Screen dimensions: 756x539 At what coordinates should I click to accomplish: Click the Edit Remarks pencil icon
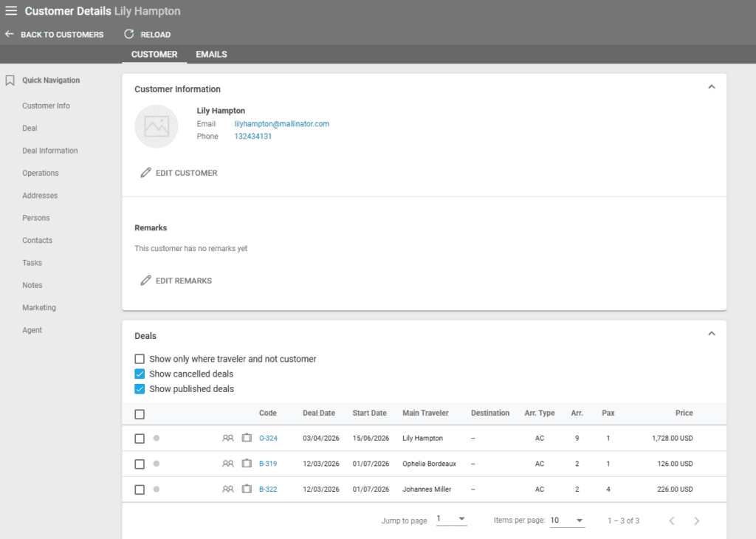(145, 281)
